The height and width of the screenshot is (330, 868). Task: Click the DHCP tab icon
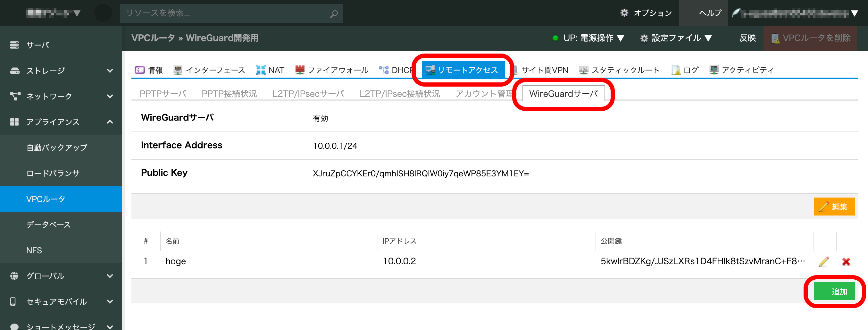pos(384,70)
